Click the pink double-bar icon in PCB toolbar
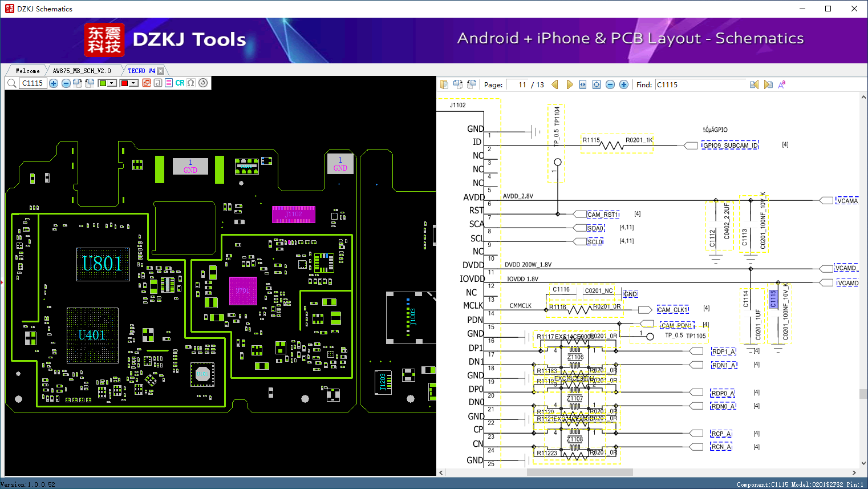The image size is (868, 489). click(169, 83)
